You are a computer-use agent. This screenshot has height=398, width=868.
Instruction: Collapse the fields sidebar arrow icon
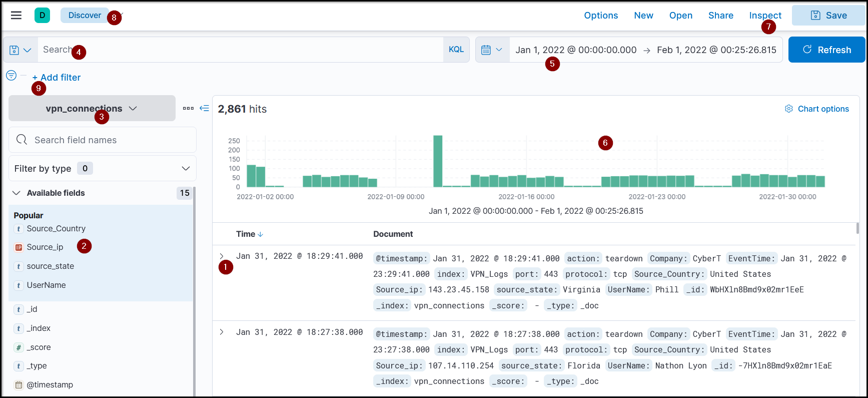point(204,108)
